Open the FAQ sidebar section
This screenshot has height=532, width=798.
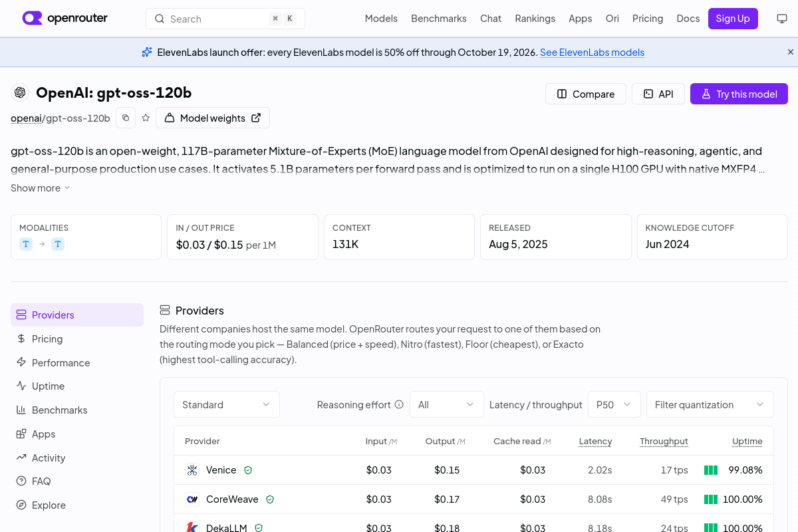pyautogui.click(x=77, y=481)
